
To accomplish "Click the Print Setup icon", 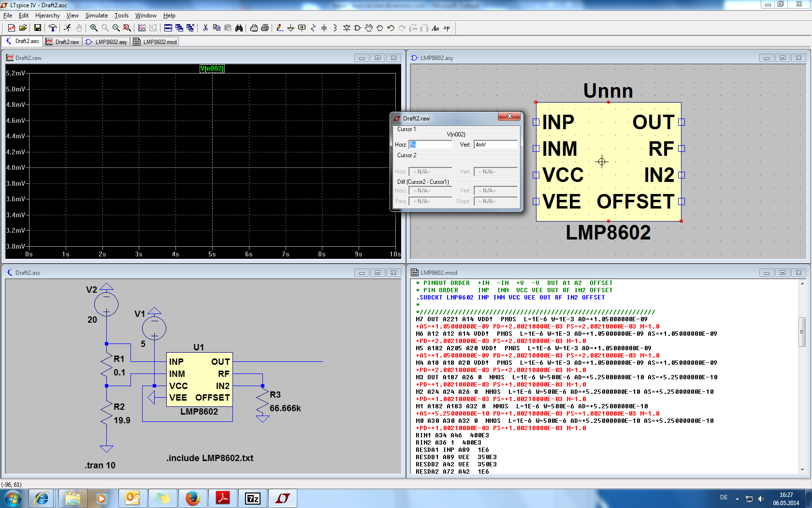I will [x=254, y=28].
